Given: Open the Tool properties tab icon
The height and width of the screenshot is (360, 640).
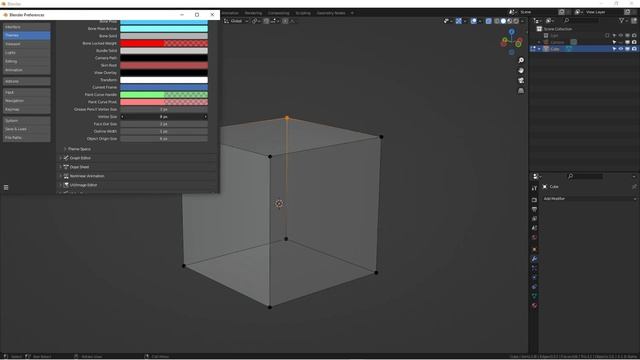Looking at the screenshot, I should (534, 188).
